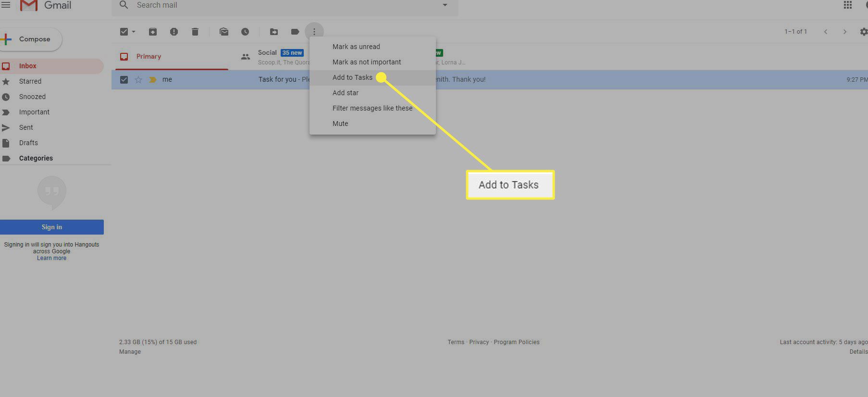
Task: Open the Important folder
Action: (x=34, y=112)
